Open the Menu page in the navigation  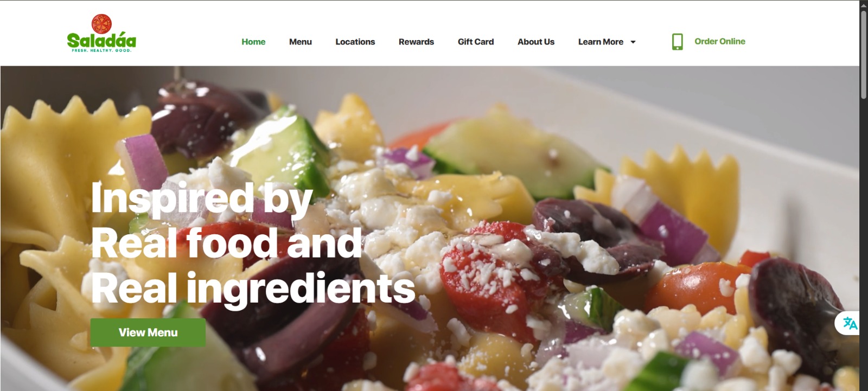pos(300,42)
